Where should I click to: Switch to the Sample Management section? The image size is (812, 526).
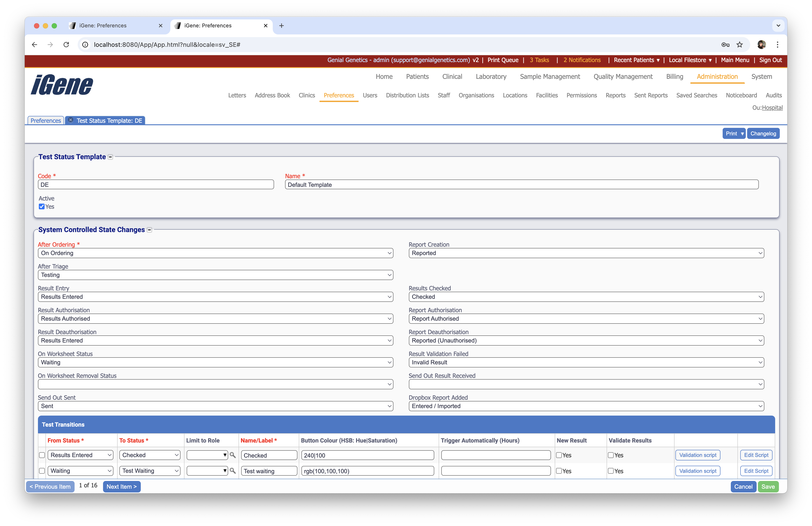pos(550,76)
